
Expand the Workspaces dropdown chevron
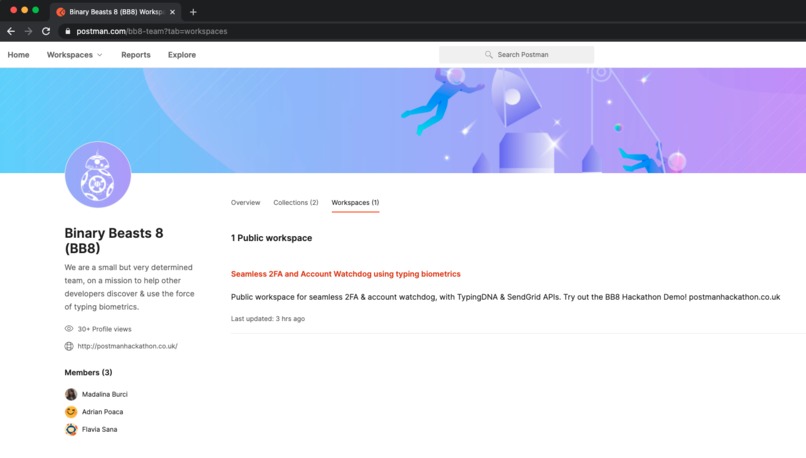point(100,55)
